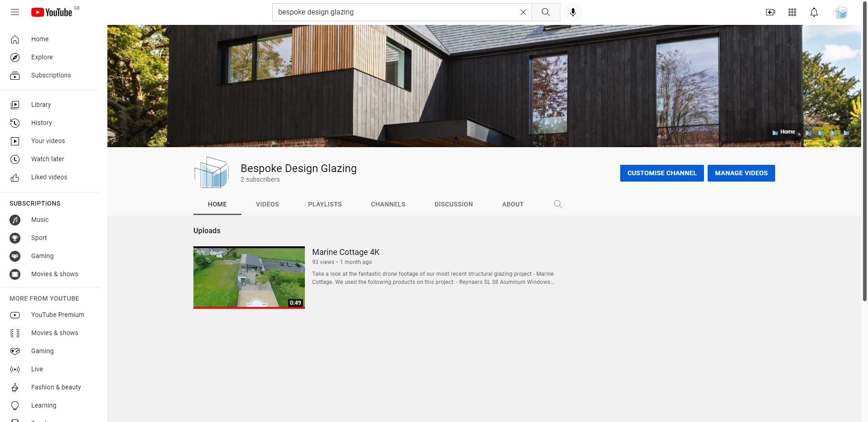Viewport: 868px width, 422px height.
Task: Open the Create video icon
Action: 771,12
